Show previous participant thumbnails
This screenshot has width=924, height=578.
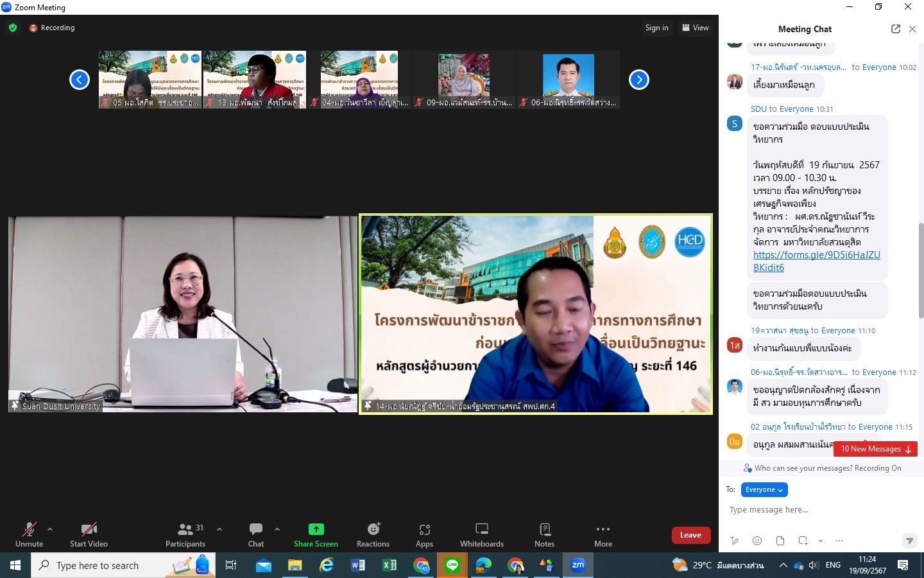(80, 80)
